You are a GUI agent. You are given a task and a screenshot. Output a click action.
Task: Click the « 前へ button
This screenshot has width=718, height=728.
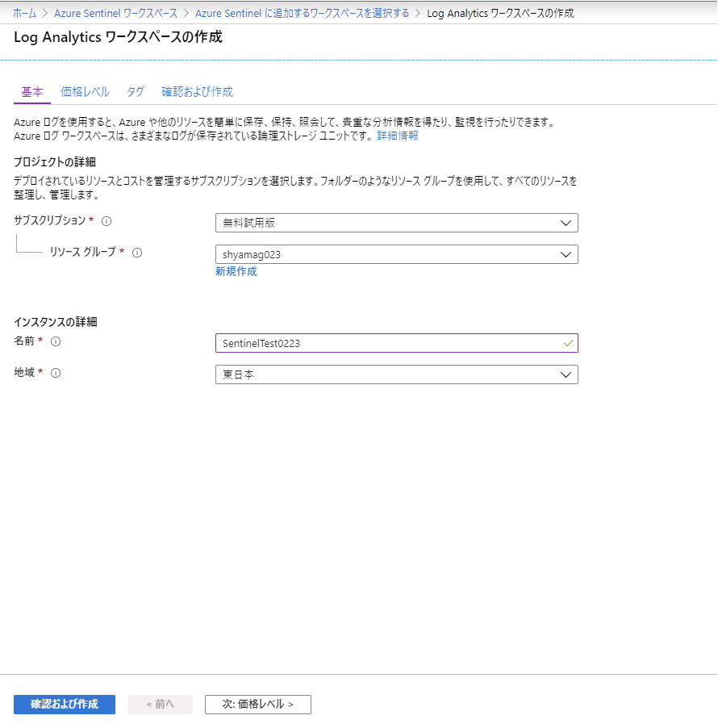coord(161,705)
